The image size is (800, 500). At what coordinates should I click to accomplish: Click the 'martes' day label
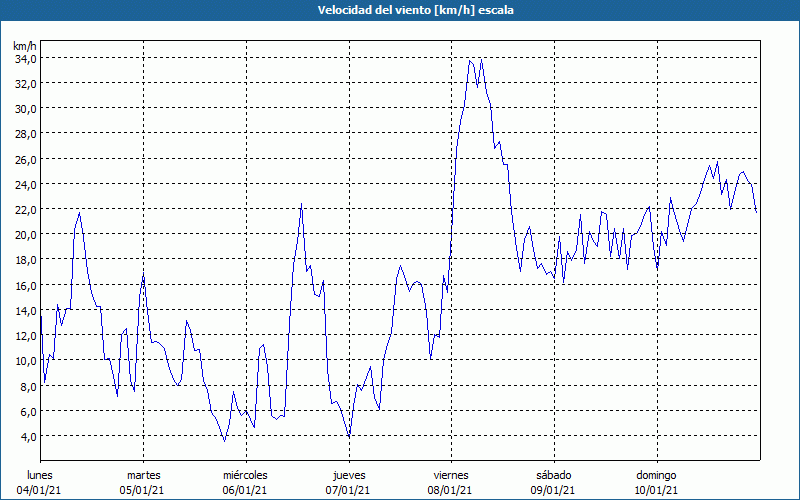coord(143,475)
